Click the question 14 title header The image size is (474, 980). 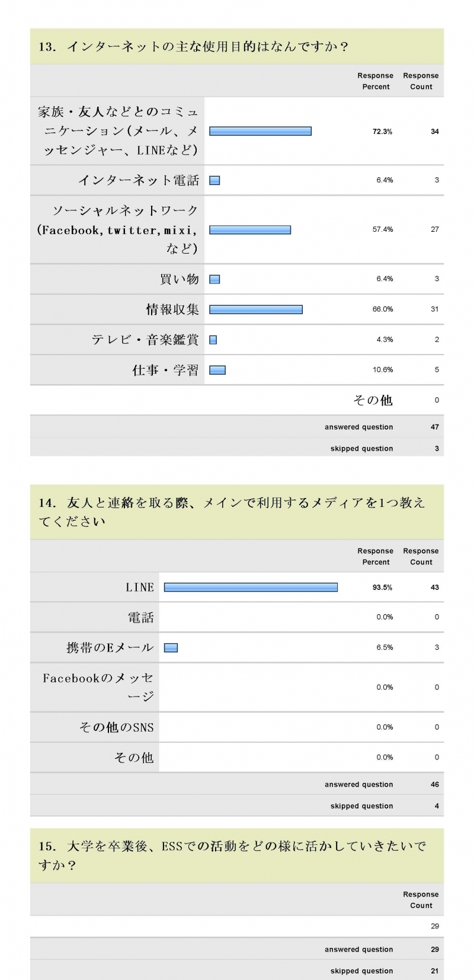coord(237,512)
